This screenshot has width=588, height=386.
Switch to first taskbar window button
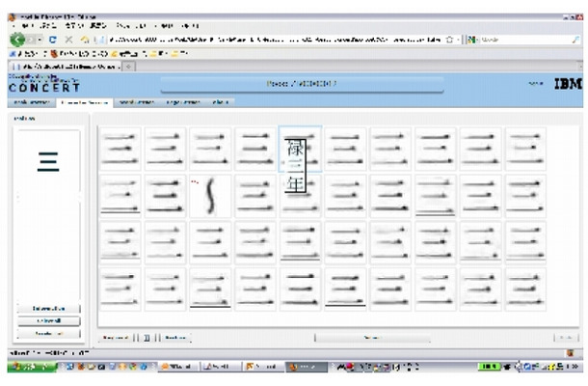(178, 367)
